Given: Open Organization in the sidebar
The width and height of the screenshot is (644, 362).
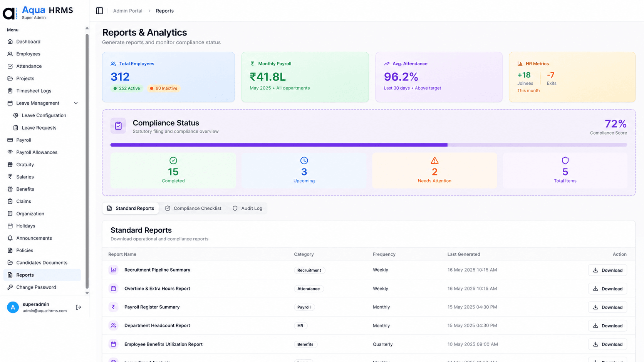Looking at the screenshot, I should coord(42,214).
